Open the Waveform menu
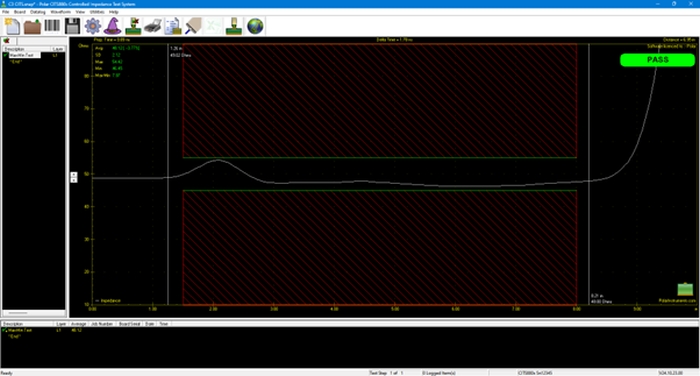 [x=60, y=12]
